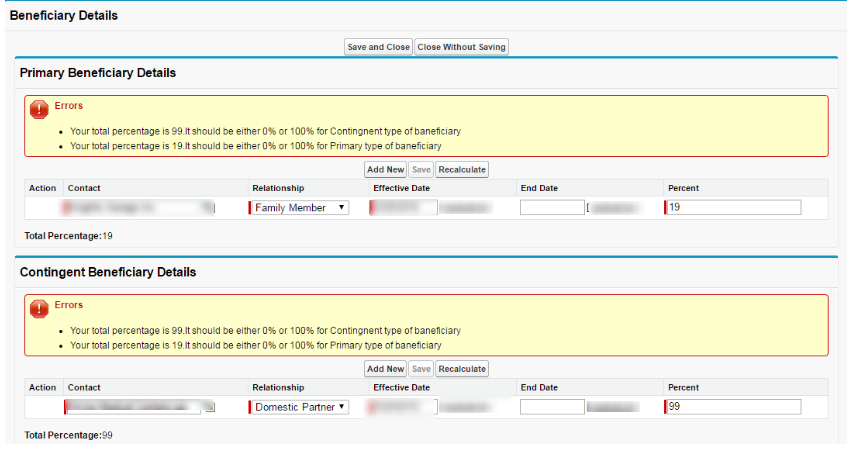Image resolution: width=847 pixels, height=455 pixels.
Task: Click the contingent End Date input field
Action: [552, 407]
